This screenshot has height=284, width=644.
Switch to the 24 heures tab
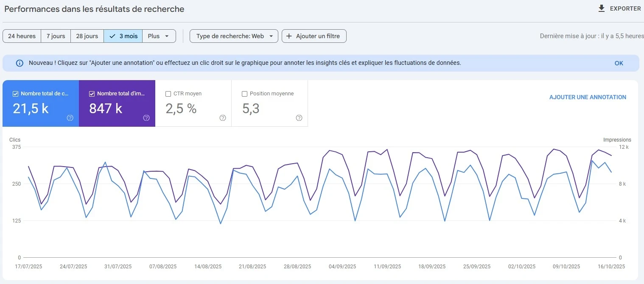tap(22, 36)
